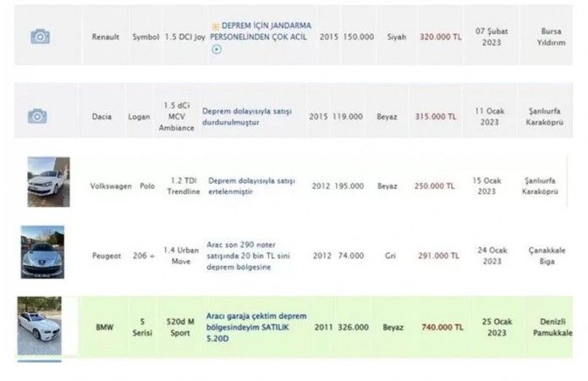Select the '1.5 dCi MCV Ambiance' cell
The image size is (588, 381).
(176, 117)
